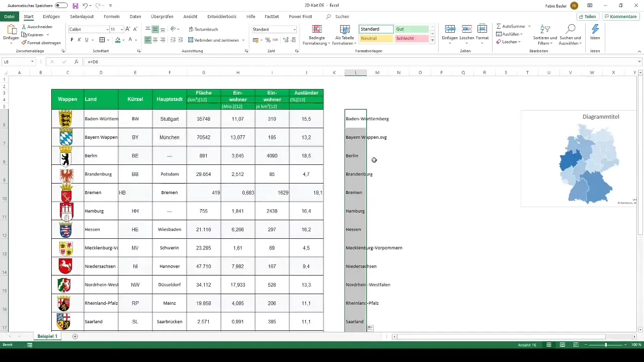Viewport: 644px width, 362px height.
Task: Decrease font size with smaller A
Action: [136, 29]
